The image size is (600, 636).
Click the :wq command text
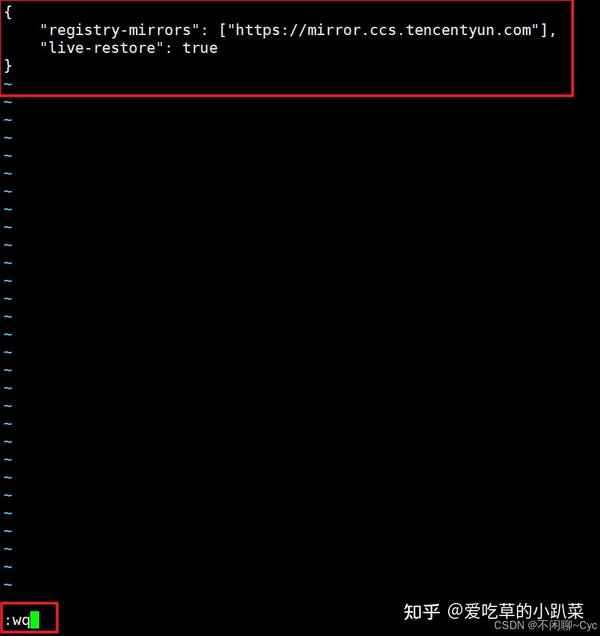click(17, 620)
